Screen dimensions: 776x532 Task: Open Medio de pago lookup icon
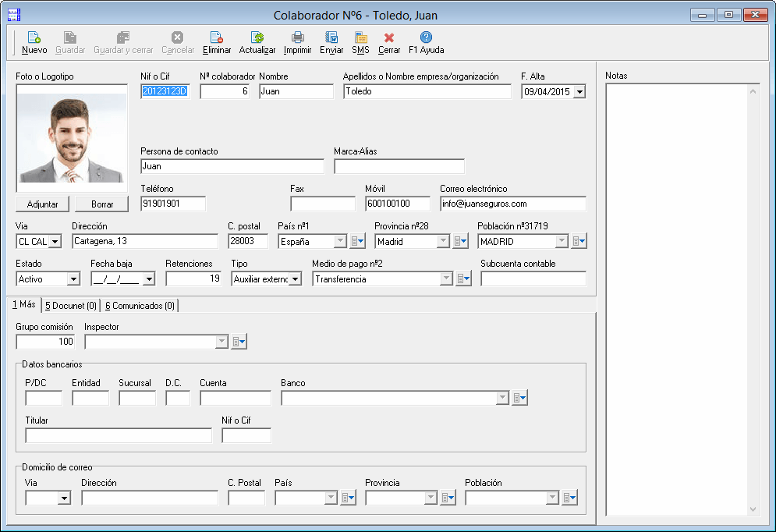[x=463, y=279]
